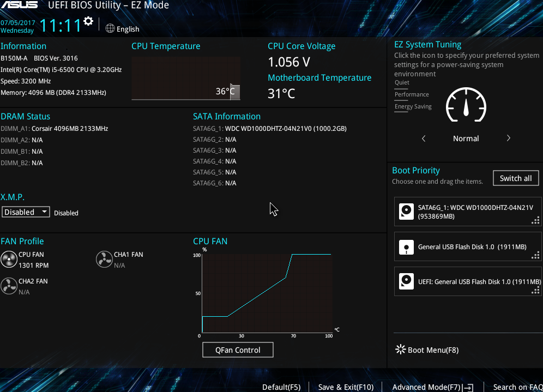Click the 31°C motherboard temperature value
543x392 pixels.
pos(281,93)
